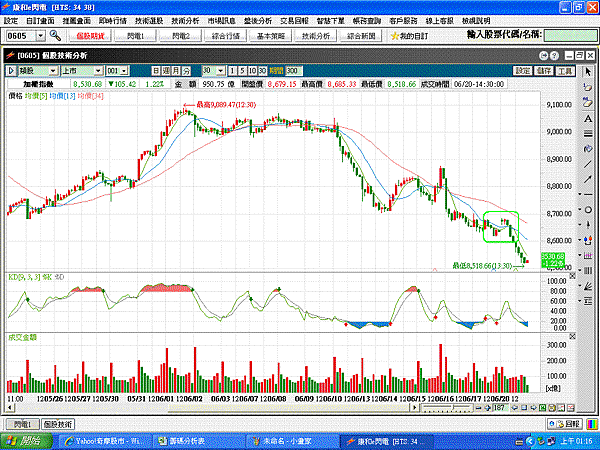Click the erase-all eraser tool icon
The width and height of the screenshot is (600, 450).
pos(587,102)
